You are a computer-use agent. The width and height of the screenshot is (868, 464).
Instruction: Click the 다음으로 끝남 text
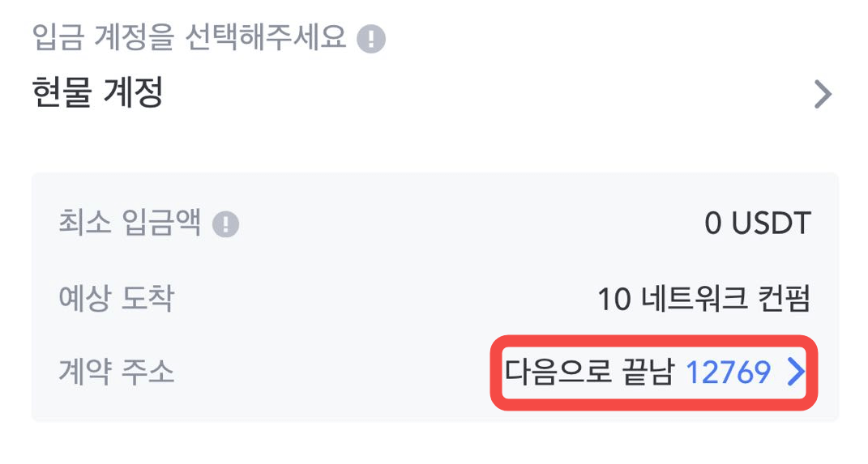pos(588,372)
